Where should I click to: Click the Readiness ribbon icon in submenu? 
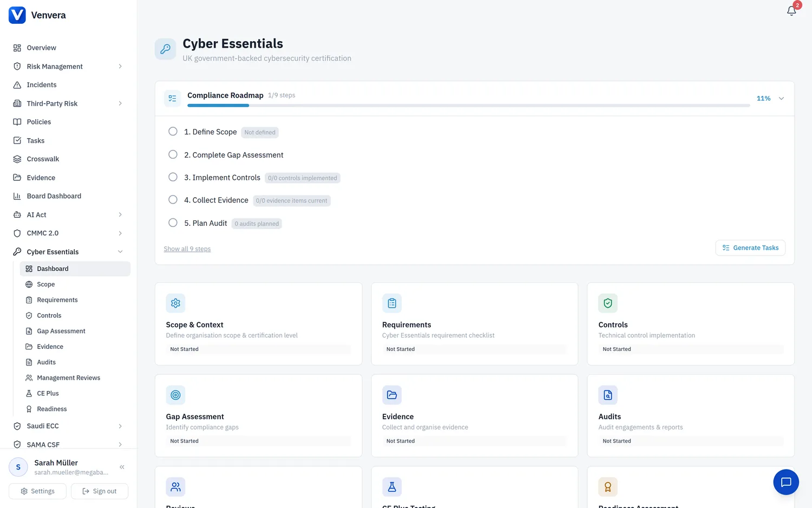pyautogui.click(x=29, y=409)
